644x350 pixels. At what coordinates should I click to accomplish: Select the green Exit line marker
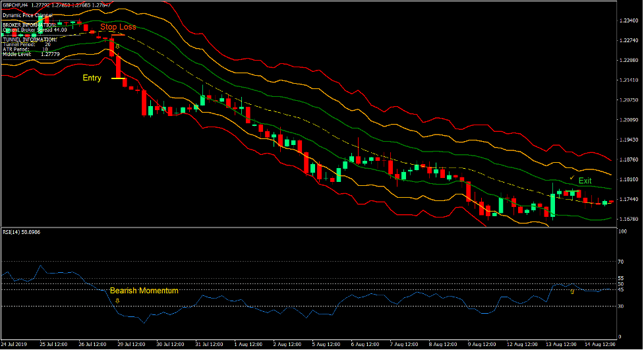point(573,192)
